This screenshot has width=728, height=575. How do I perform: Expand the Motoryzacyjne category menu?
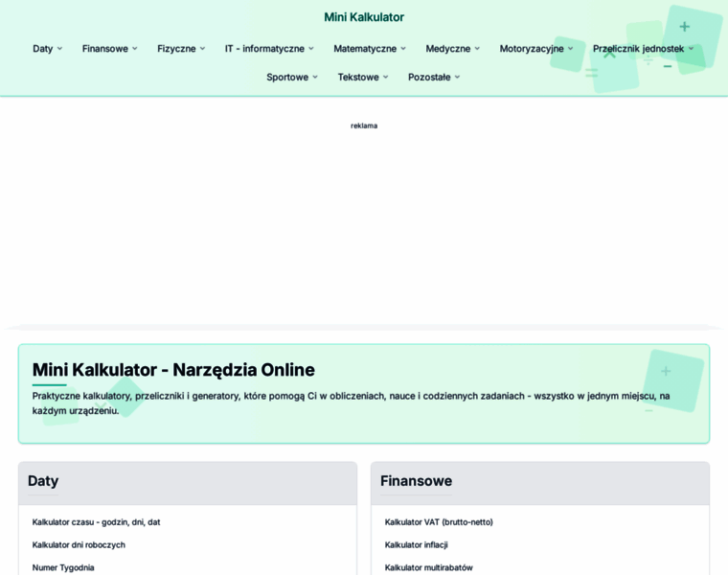[536, 49]
